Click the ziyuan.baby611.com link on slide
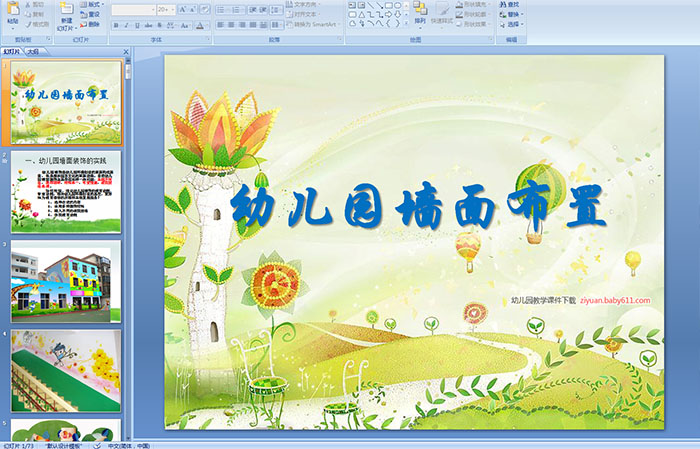Image resolution: width=700 pixels, height=449 pixels. point(615,300)
